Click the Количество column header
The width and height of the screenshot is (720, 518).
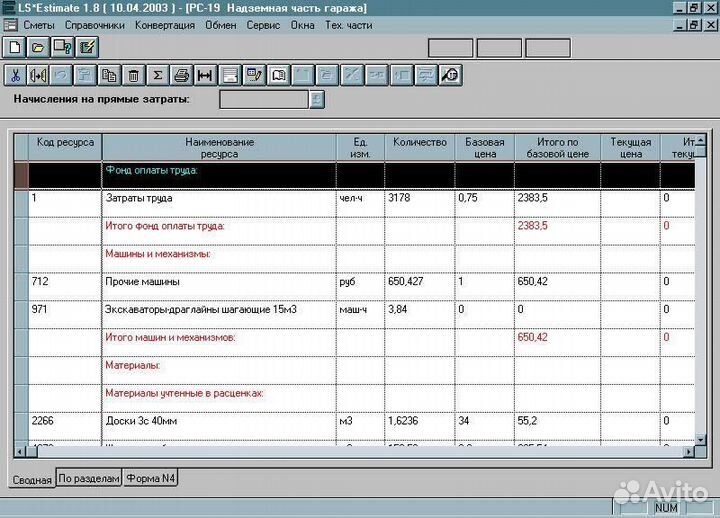(419, 142)
